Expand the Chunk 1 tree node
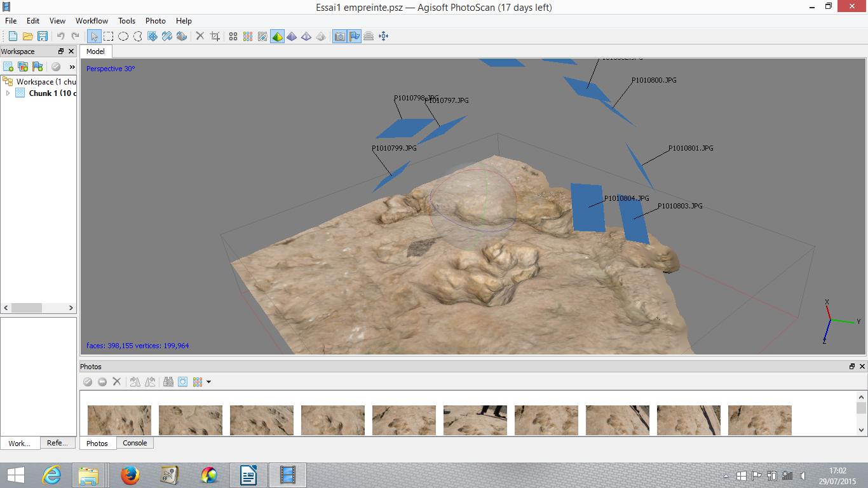Image resolution: width=868 pixels, height=488 pixels. point(8,93)
